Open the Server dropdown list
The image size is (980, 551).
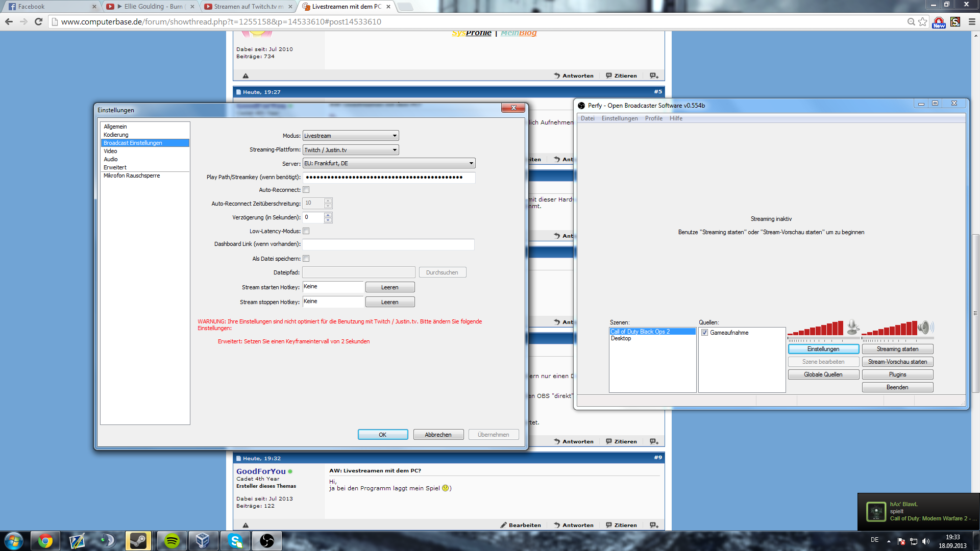(x=388, y=163)
